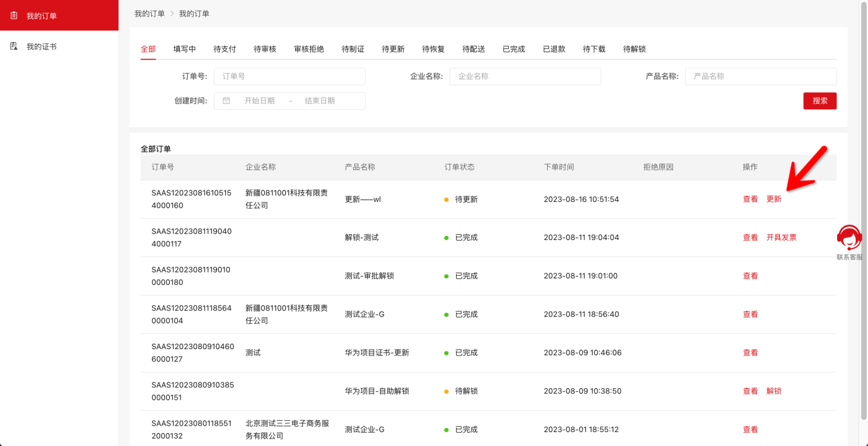Focus the 订单号 input field
Image resolution: width=868 pixels, height=446 pixels.
click(x=289, y=76)
